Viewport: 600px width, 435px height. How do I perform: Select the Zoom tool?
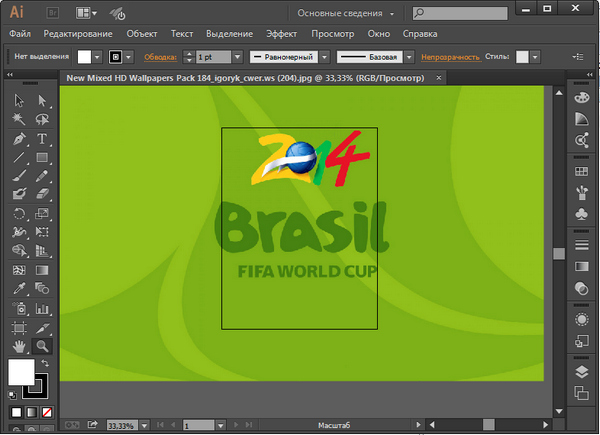42,346
